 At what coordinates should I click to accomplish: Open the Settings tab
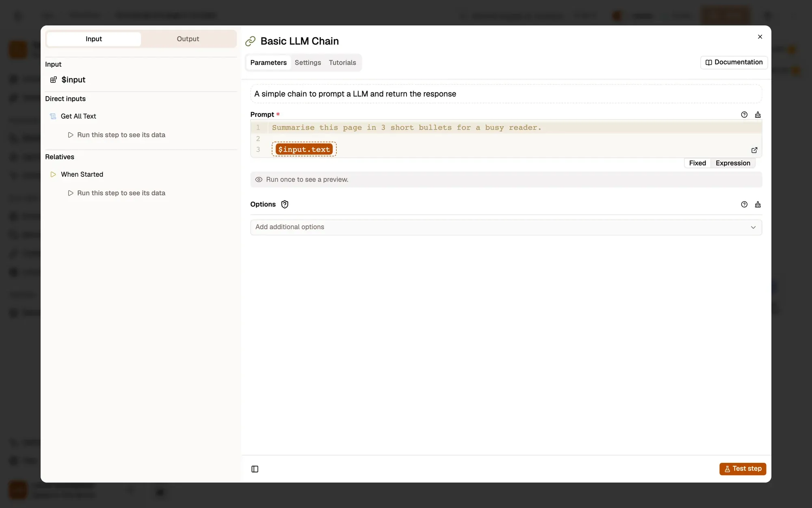click(x=308, y=63)
